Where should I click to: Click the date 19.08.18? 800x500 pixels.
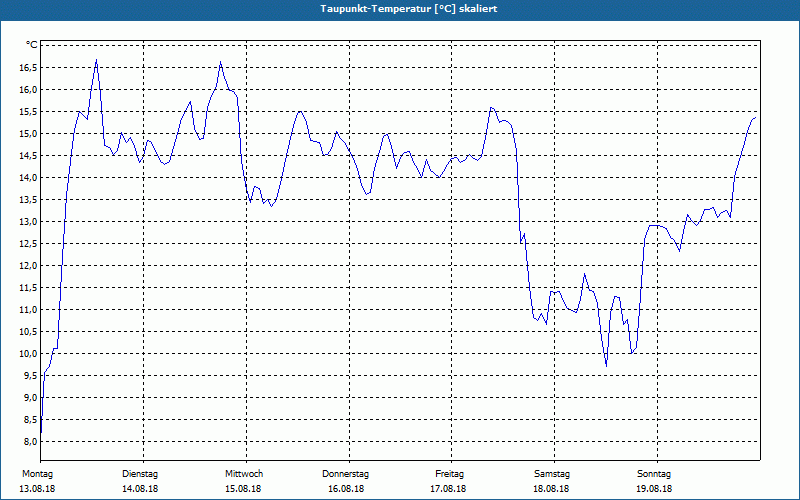point(654,489)
